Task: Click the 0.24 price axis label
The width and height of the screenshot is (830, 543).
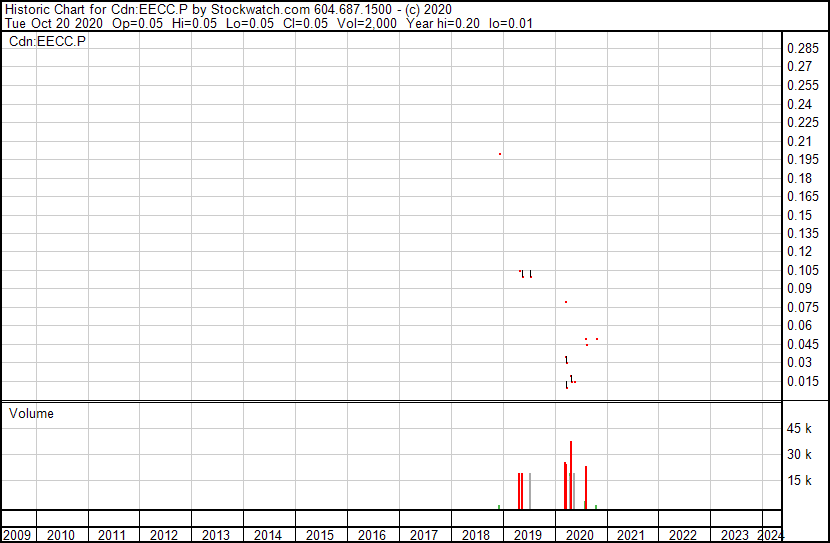Action: [x=799, y=104]
